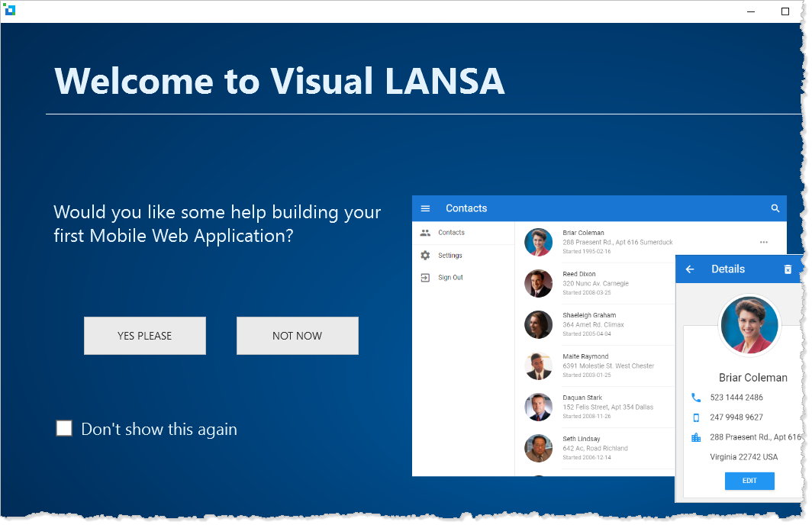Image resolution: width=812 pixels, height=525 pixels.
Task: Click the Sign Out door icon
Action: pyautogui.click(x=425, y=278)
